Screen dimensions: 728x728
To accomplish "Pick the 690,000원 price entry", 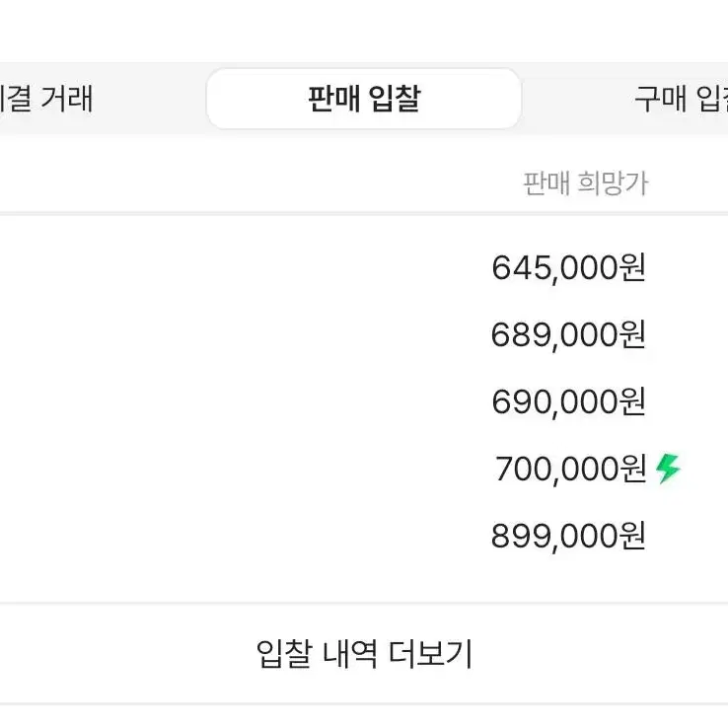I will pos(568,401).
